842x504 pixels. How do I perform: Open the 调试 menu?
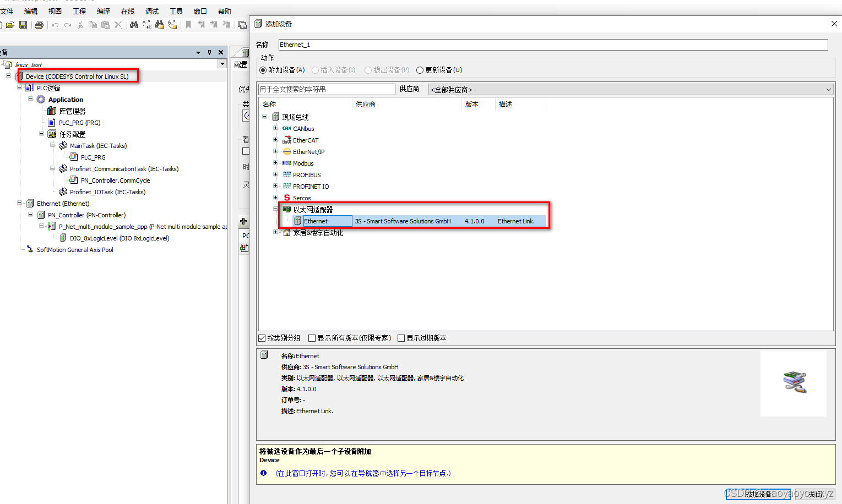pos(152,11)
